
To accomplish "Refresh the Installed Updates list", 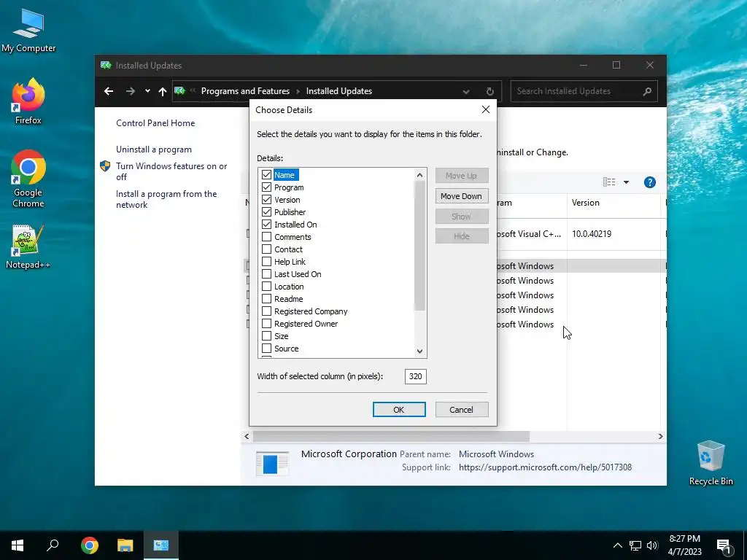I will pos(489,91).
